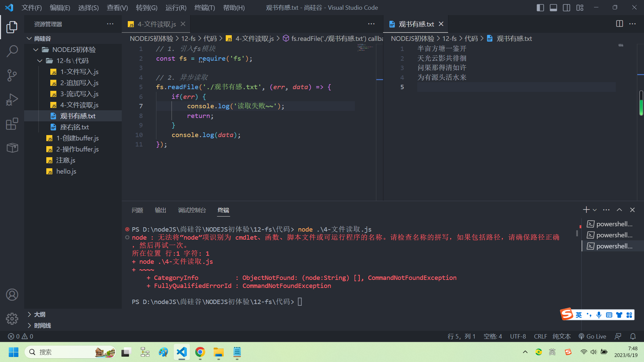The height and width of the screenshot is (362, 644).
Task: Open left editor group more actions menu
Action: click(x=371, y=24)
